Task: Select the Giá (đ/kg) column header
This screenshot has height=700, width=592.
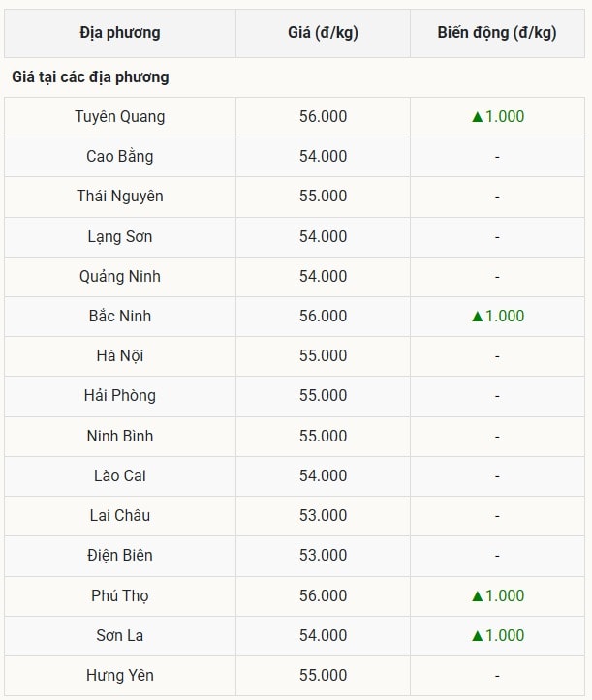Action: click(x=323, y=34)
